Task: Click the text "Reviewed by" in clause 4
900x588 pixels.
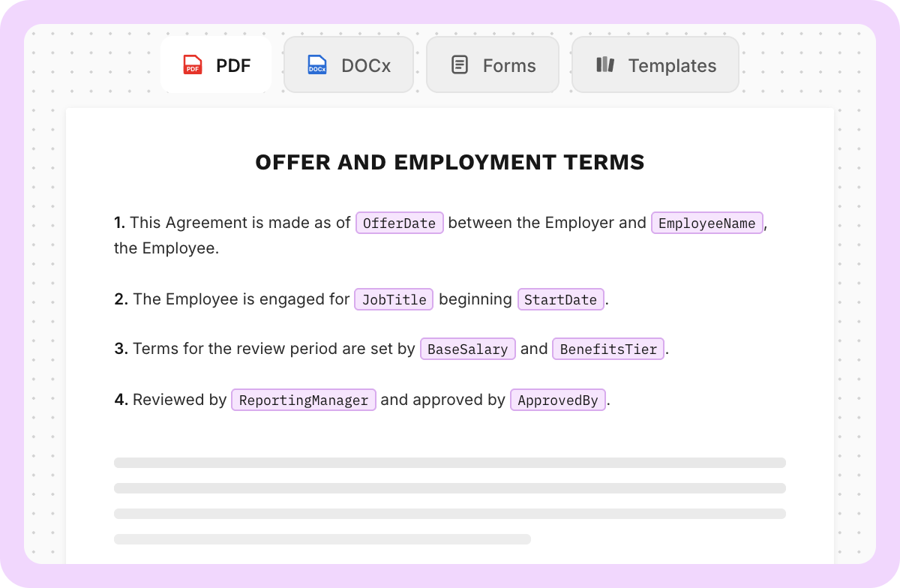Action: pos(180,400)
